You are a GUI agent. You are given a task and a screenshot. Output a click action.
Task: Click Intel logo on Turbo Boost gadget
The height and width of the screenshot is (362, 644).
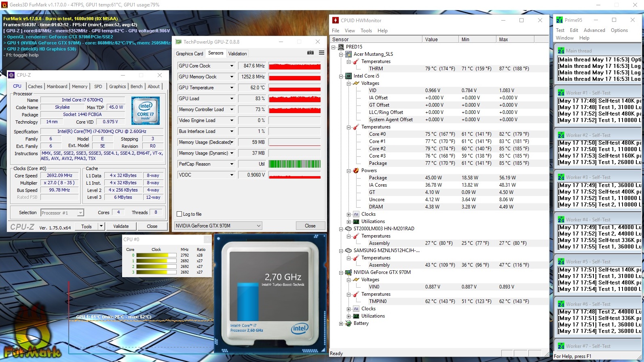(300, 328)
